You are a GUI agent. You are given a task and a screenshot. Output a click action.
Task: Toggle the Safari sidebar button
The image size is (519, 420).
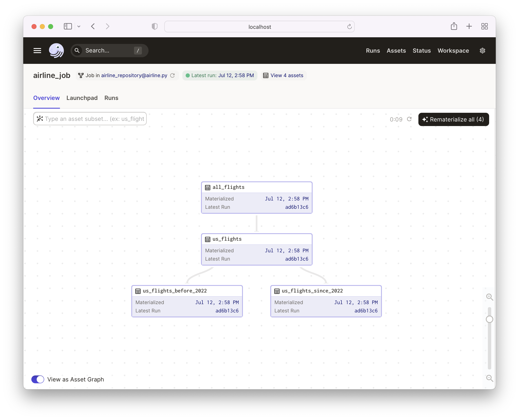(68, 26)
